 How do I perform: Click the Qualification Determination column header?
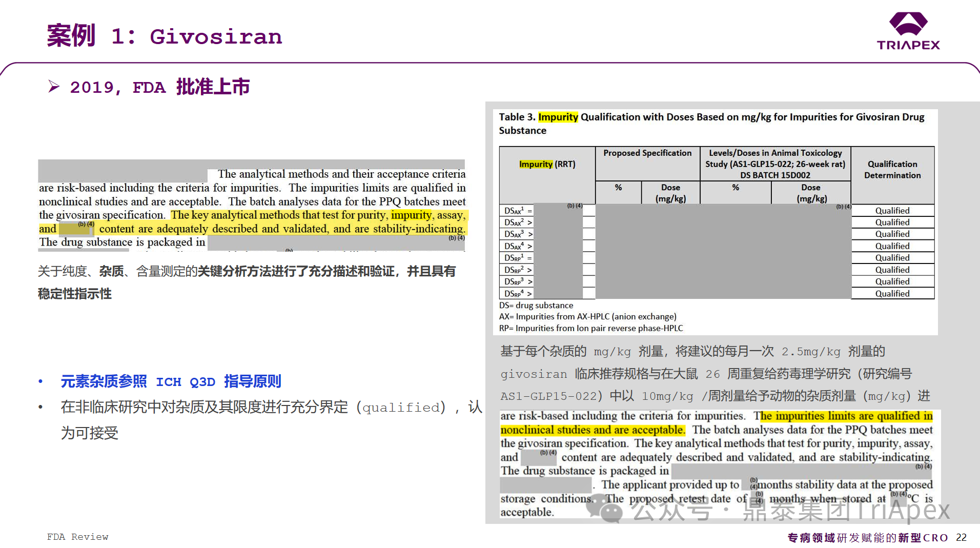coord(892,170)
